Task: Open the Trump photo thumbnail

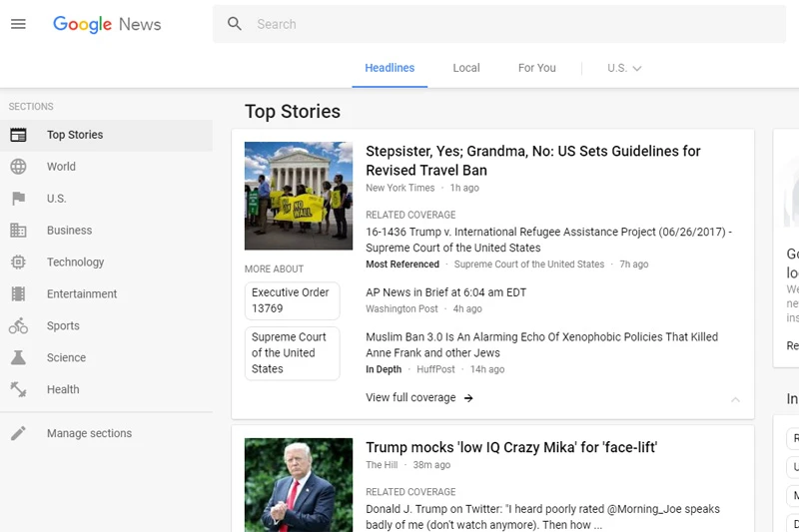Action: pos(299,485)
